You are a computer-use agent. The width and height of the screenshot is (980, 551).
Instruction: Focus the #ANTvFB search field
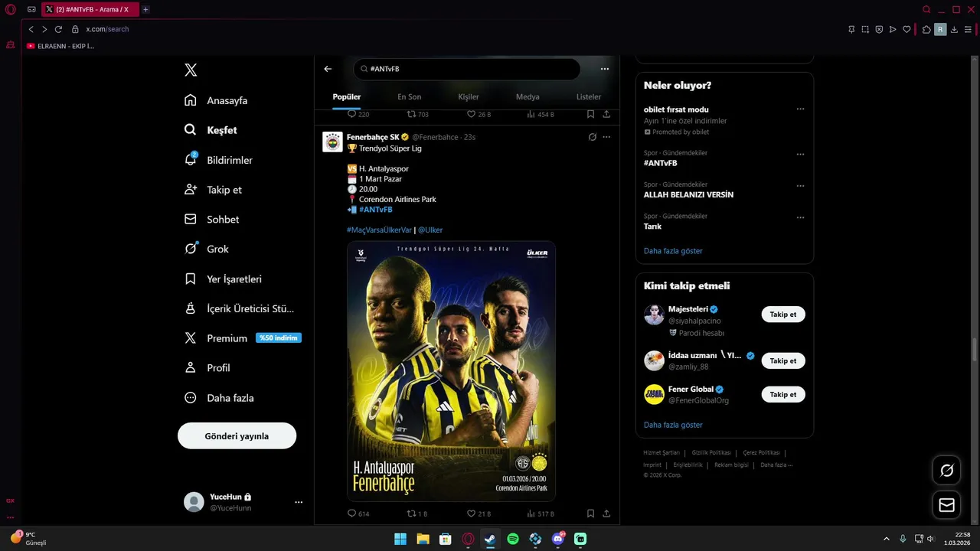[x=466, y=69]
